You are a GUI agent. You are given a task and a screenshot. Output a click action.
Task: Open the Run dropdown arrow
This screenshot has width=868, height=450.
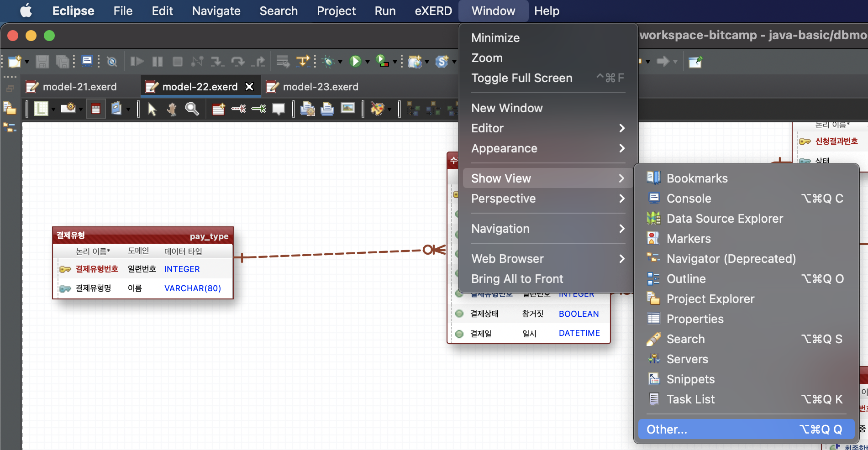click(x=367, y=62)
